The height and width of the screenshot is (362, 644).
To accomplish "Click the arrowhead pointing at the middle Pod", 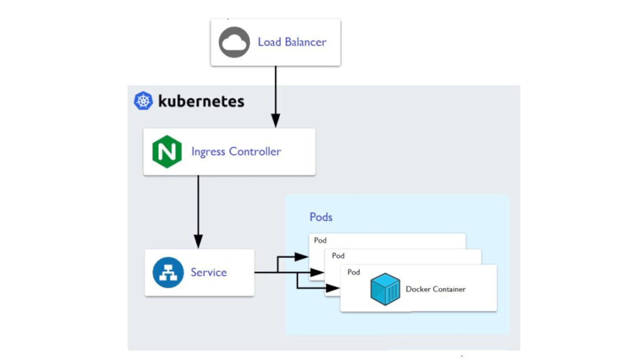I will tap(316, 272).
